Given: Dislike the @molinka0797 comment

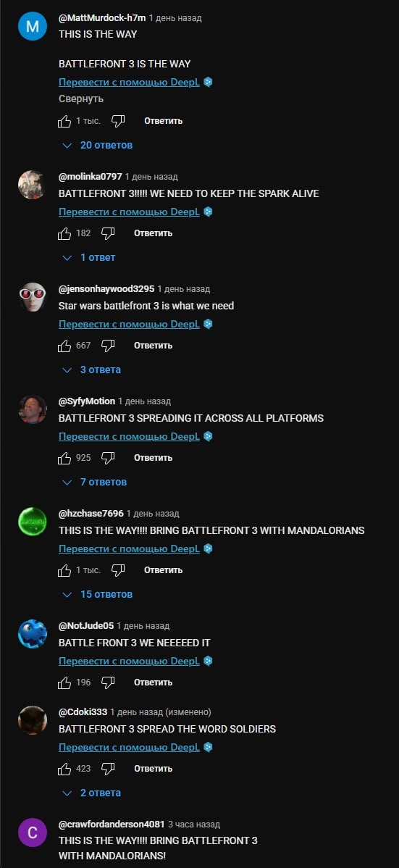Looking at the screenshot, I should [x=108, y=233].
